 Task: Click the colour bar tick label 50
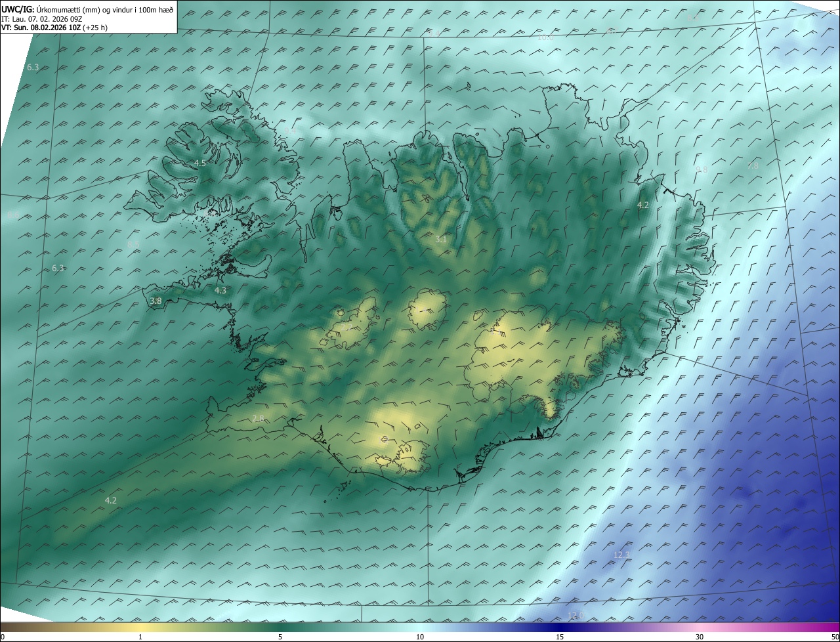click(x=835, y=637)
